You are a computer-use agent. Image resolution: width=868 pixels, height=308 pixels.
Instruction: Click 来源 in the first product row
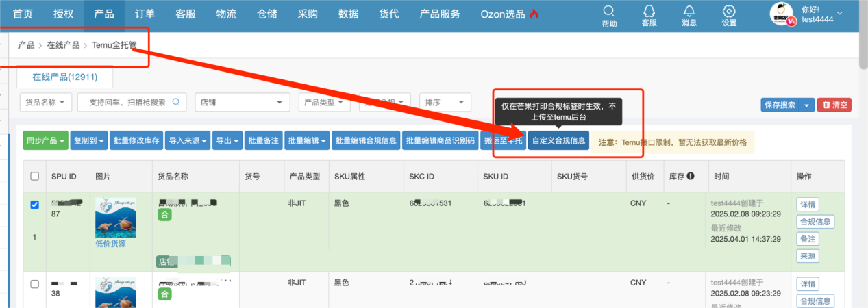point(807,256)
